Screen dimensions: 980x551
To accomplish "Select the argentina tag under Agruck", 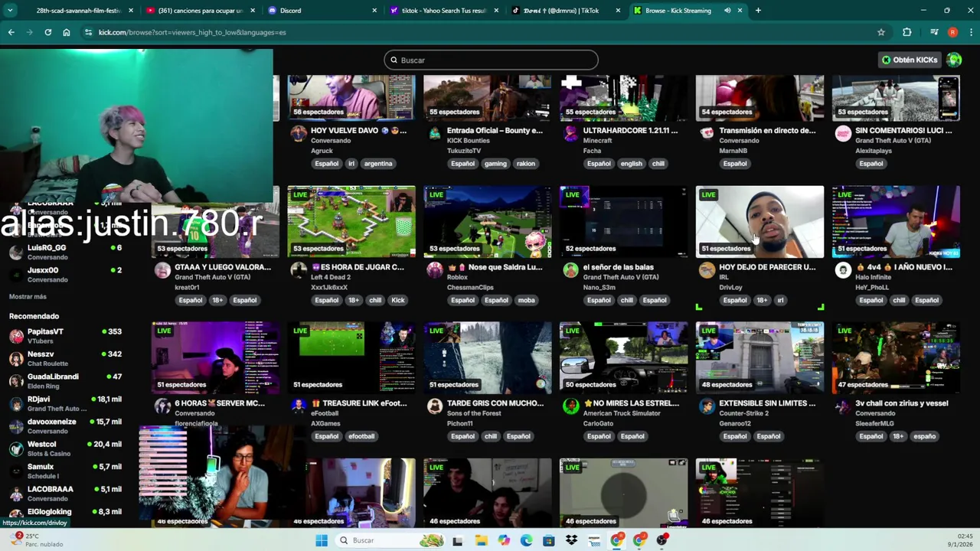I will [378, 164].
